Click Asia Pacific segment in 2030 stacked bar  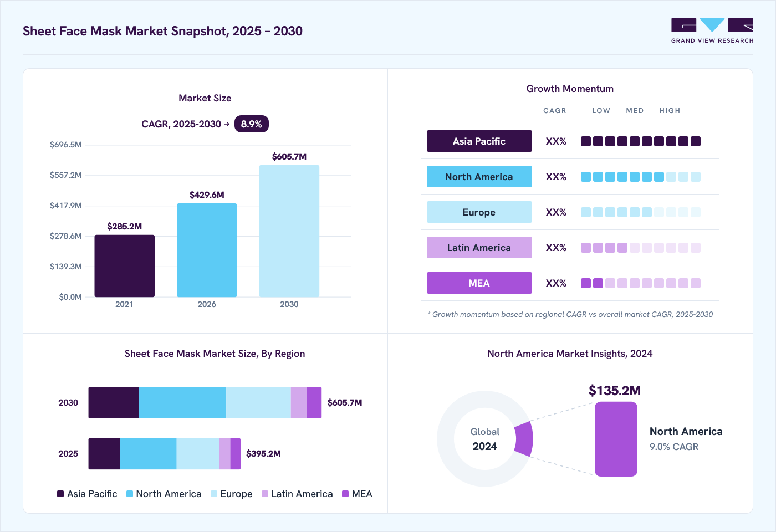(114, 402)
